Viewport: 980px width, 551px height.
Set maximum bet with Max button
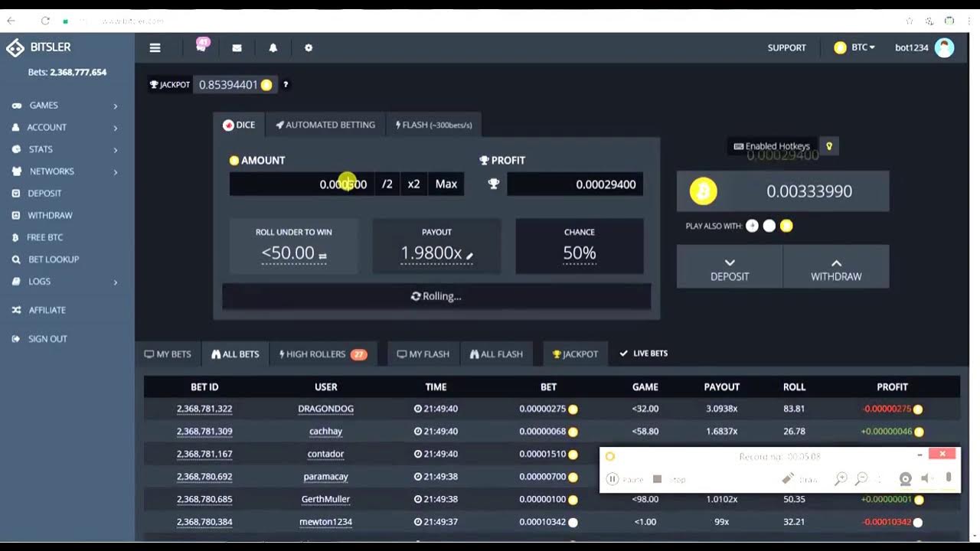(x=446, y=184)
